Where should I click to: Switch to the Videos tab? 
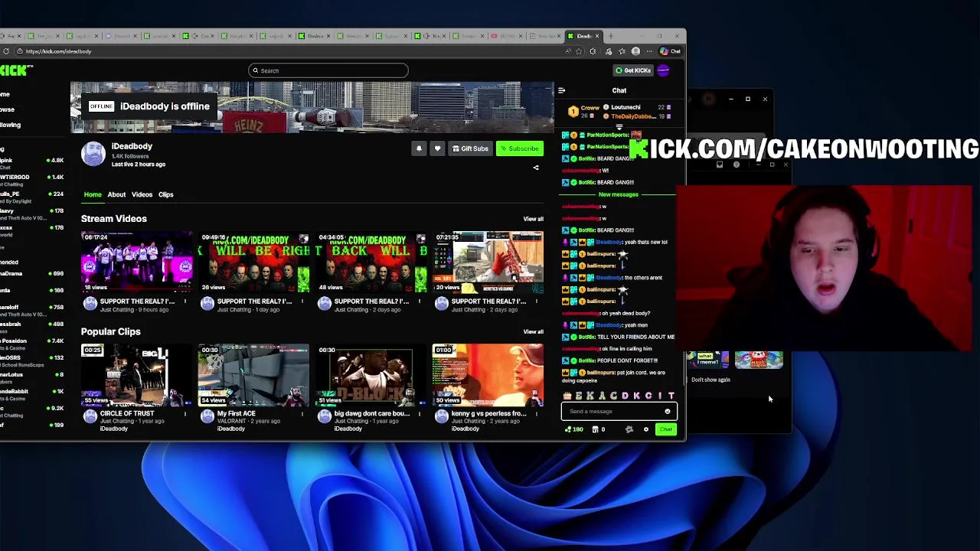point(142,194)
